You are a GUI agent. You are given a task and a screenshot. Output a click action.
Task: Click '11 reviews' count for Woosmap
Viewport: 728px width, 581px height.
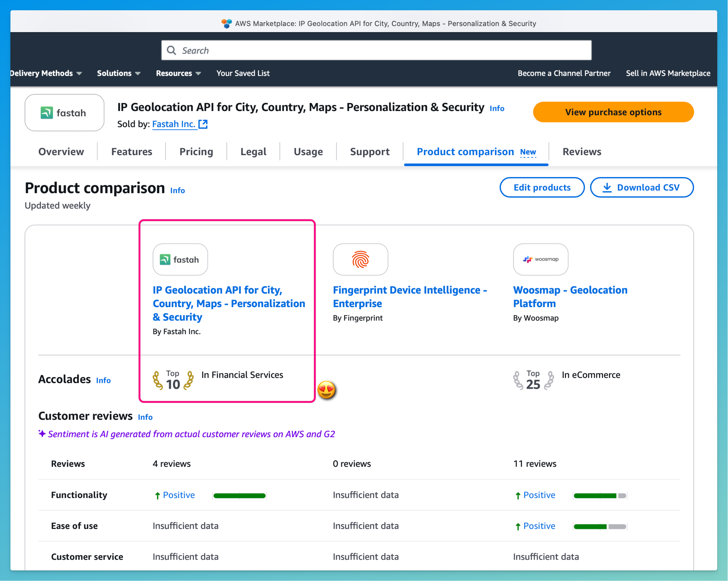(x=535, y=464)
